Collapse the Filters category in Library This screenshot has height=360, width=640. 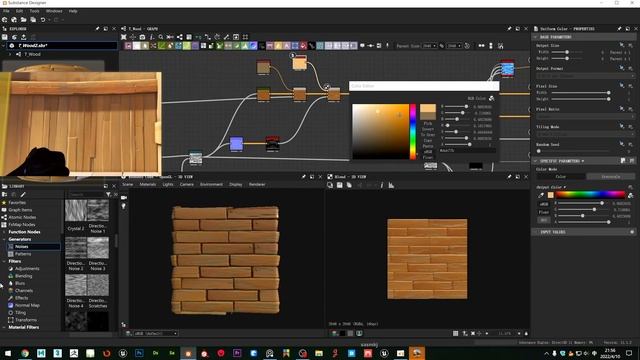[4, 261]
